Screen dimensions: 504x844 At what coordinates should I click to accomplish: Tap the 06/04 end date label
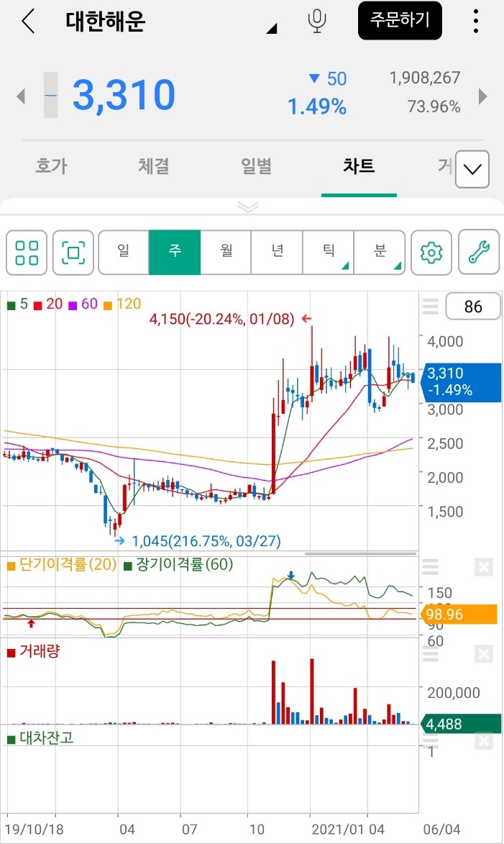click(x=441, y=829)
